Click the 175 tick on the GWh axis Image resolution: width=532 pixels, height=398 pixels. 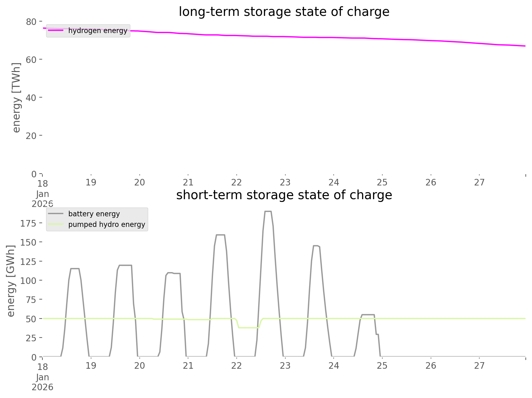pyautogui.click(x=28, y=223)
